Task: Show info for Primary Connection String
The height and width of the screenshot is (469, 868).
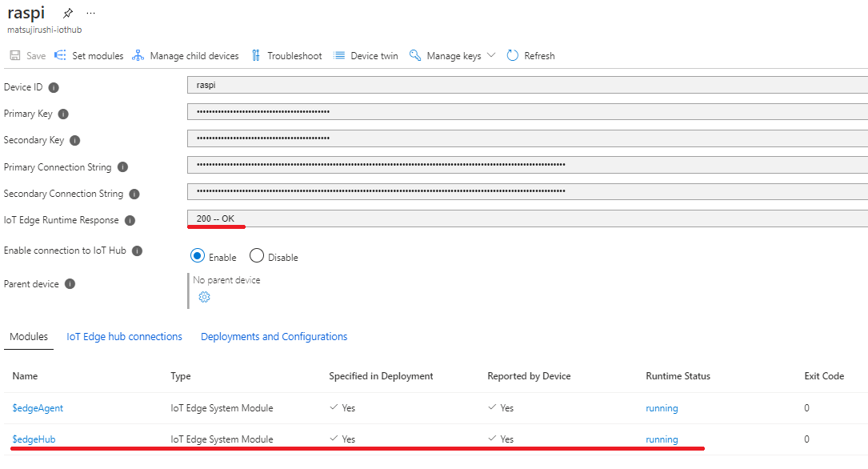Action: click(x=123, y=167)
